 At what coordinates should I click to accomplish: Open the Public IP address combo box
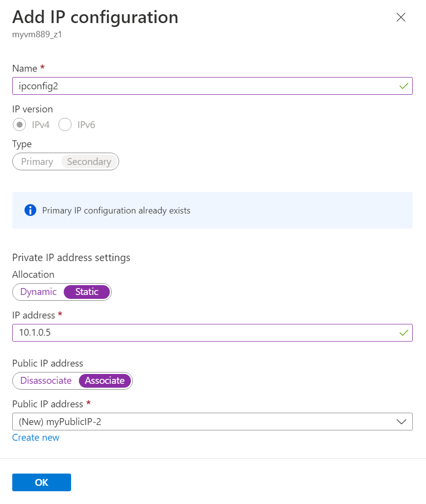click(x=206, y=422)
